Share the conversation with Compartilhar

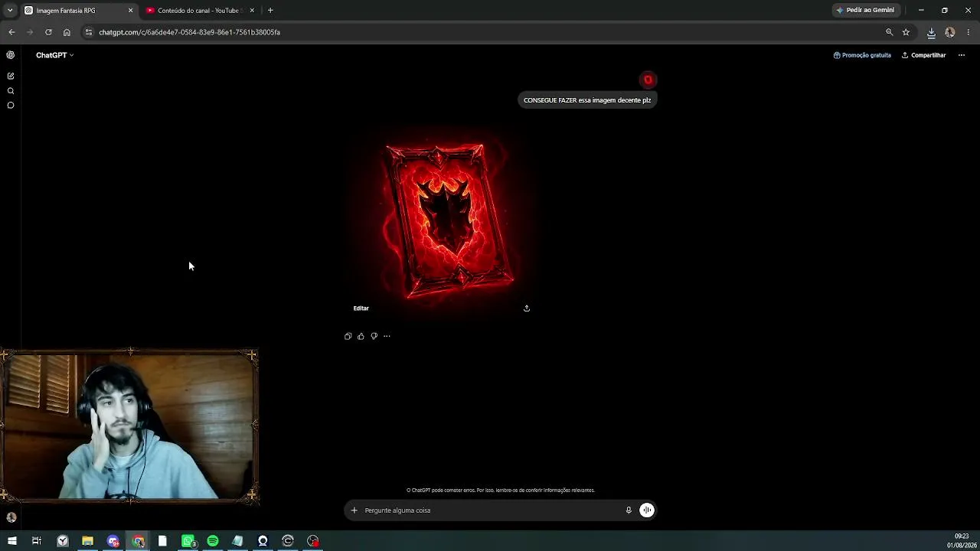coord(923,55)
